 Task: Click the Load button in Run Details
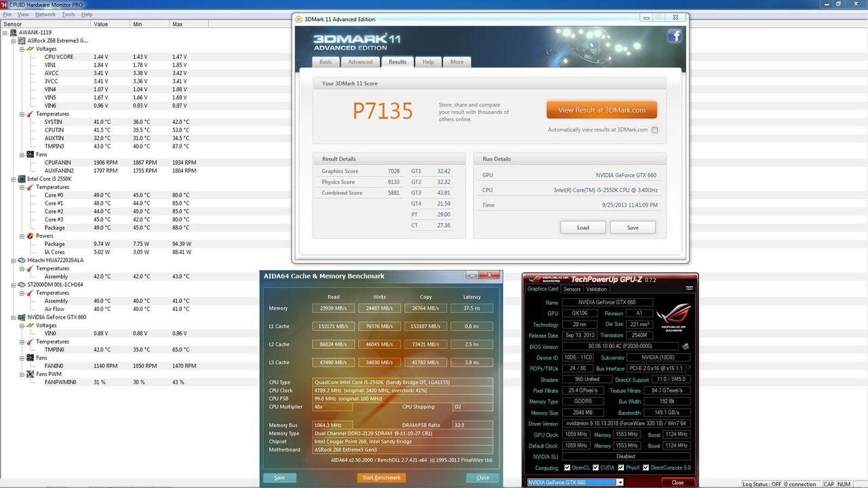pyautogui.click(x=583, y=228)
